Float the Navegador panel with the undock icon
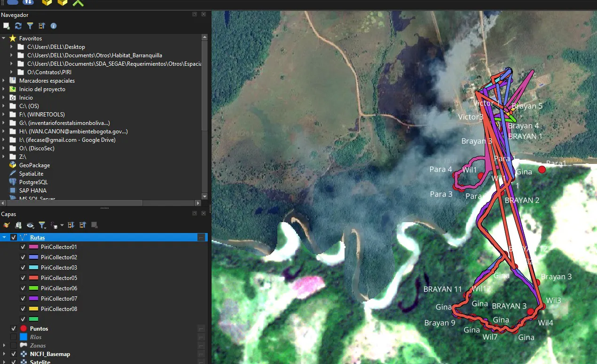Screen dimensions: 597x364 click(195, 15)
